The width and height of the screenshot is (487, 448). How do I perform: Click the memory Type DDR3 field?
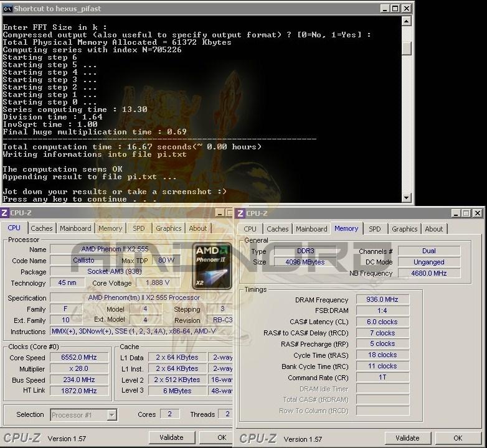click(305, 251)
